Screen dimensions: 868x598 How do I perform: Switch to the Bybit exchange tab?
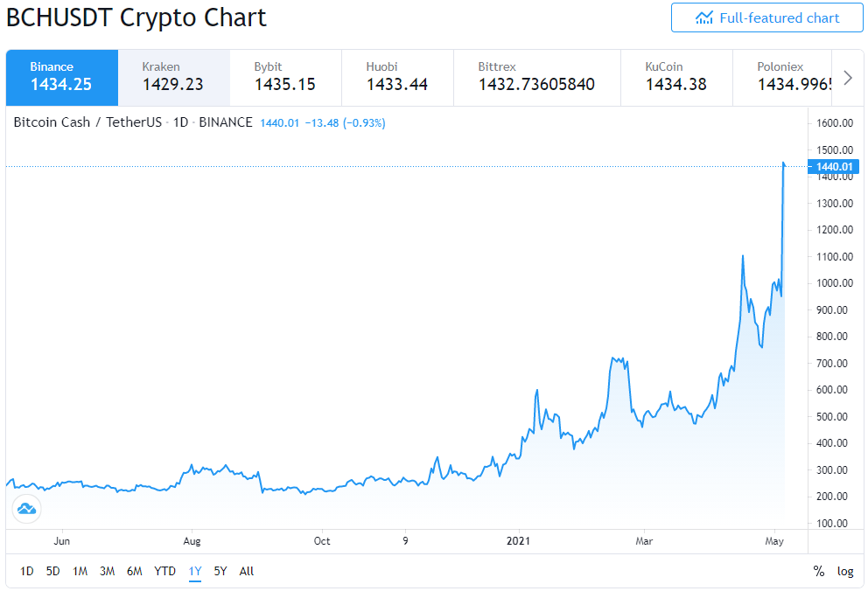point(285,78)
